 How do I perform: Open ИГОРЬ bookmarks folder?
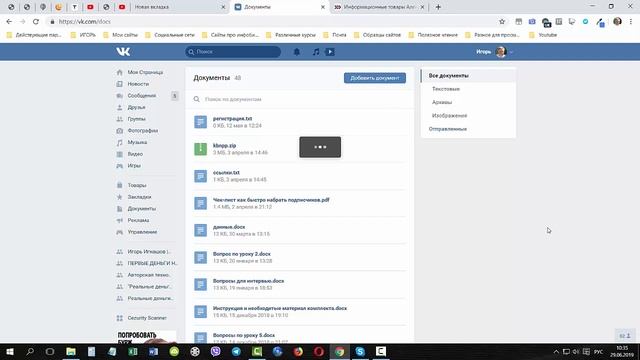[83, 35]
